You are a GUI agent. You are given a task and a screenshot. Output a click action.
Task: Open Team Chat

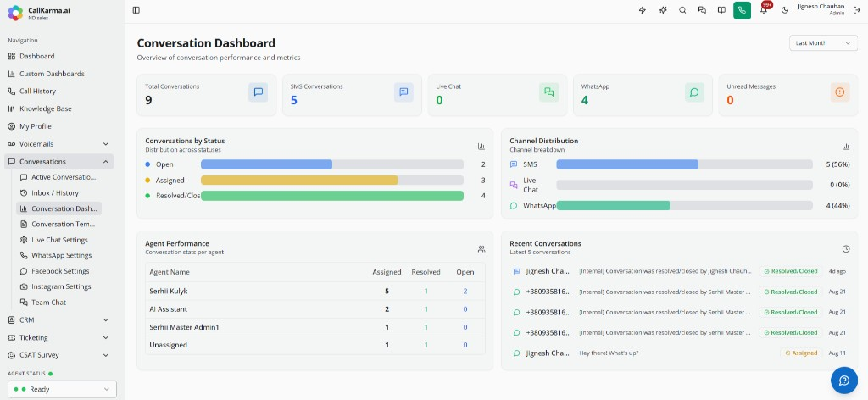tap(58, 302)
